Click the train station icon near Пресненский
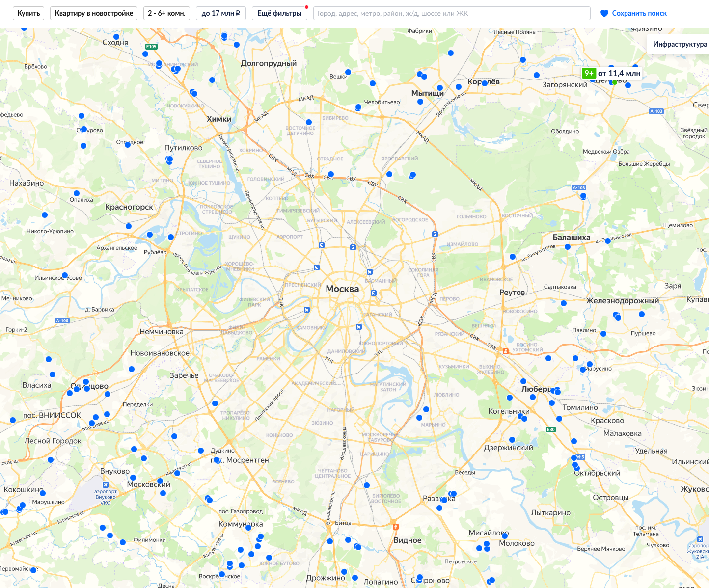Viewport: 709px width, 588px height. point(316,267)
